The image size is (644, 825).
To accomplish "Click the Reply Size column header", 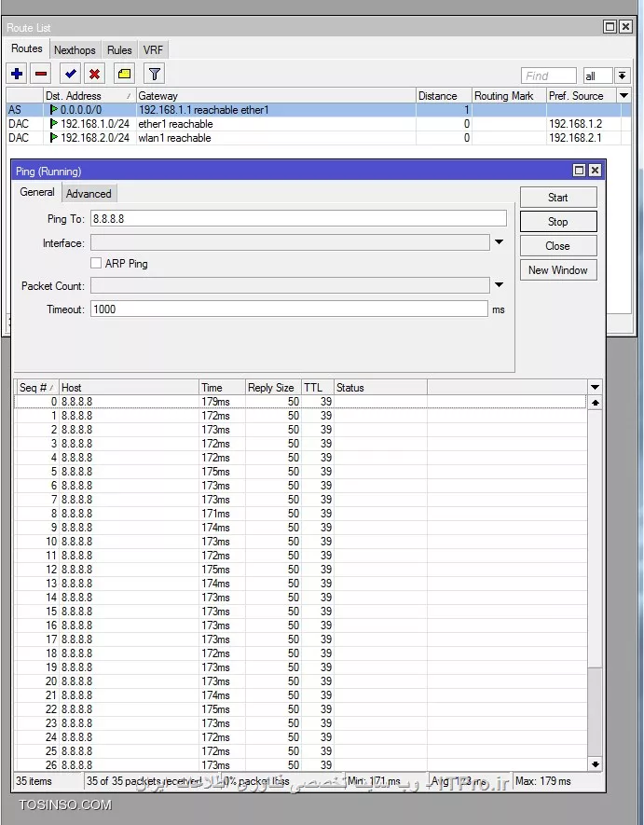I will [x=272, y=387].
